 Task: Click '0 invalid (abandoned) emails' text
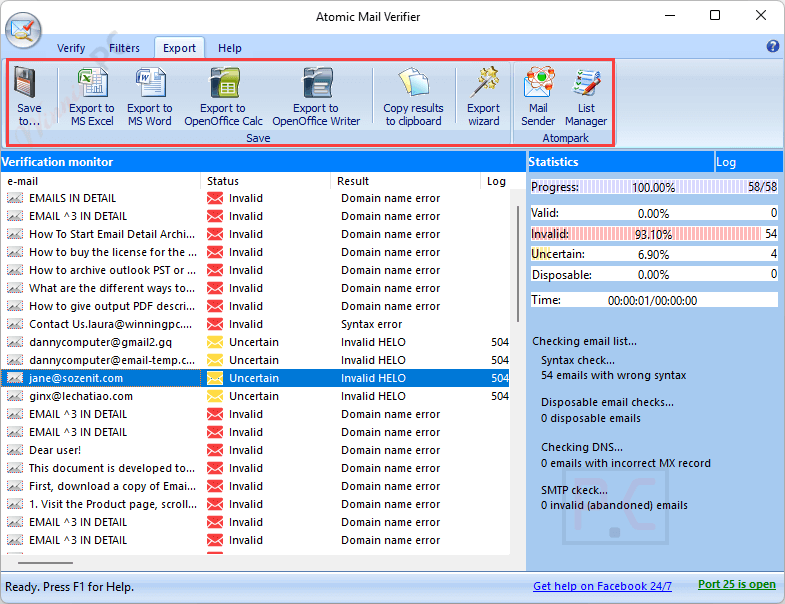[x=614, y=505]
